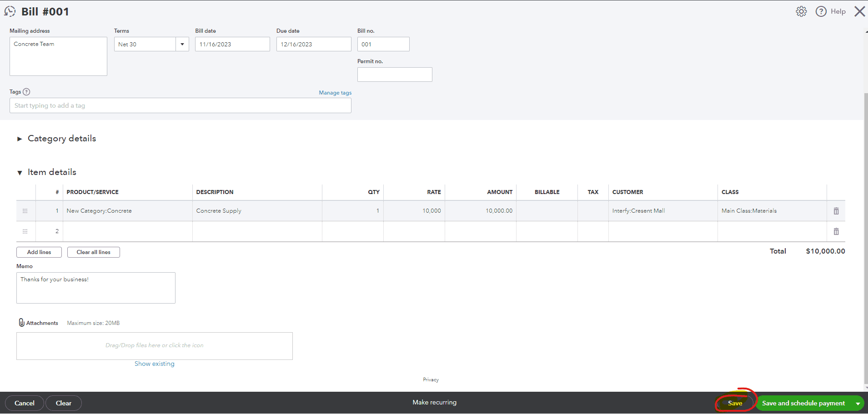Click the Attachments paperclip icon
This screenshot has height=414, width=868.
pyautogui.click(x=21, y=322)
